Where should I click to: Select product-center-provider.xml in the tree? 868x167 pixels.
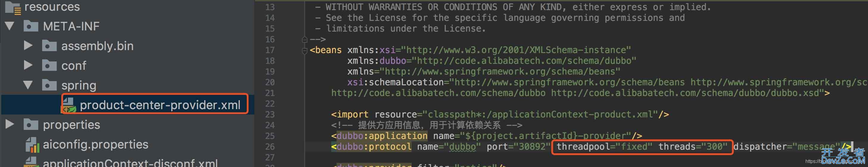pyautogui.click(x=160, y=105)
